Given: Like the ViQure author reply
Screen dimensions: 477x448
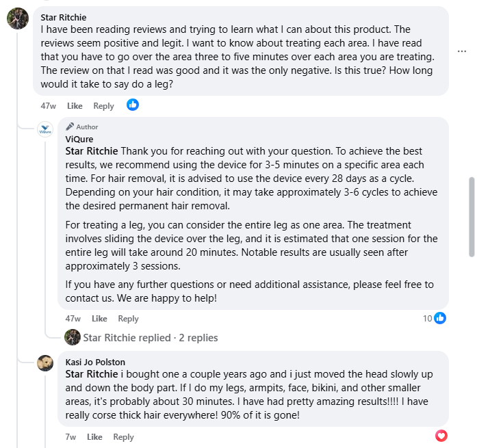Looking at the screenshot, I should [x=99, y=319].
